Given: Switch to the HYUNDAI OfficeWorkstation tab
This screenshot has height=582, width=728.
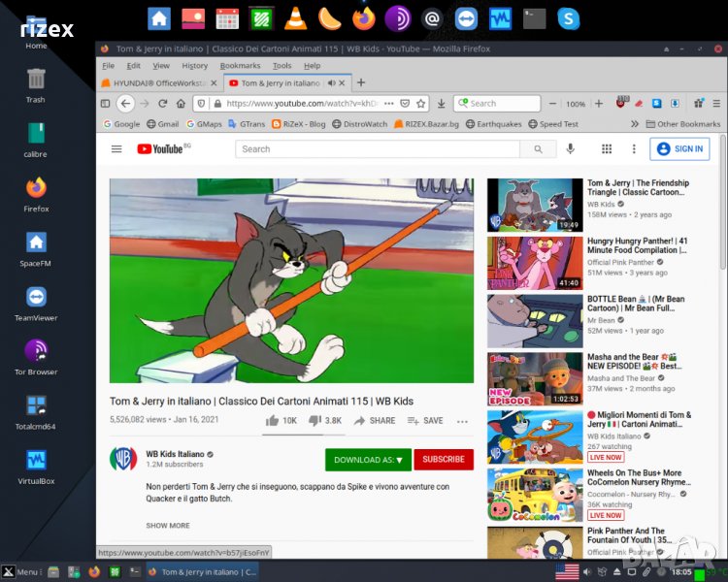Looking at the screenshot, I should coord(160,83).
